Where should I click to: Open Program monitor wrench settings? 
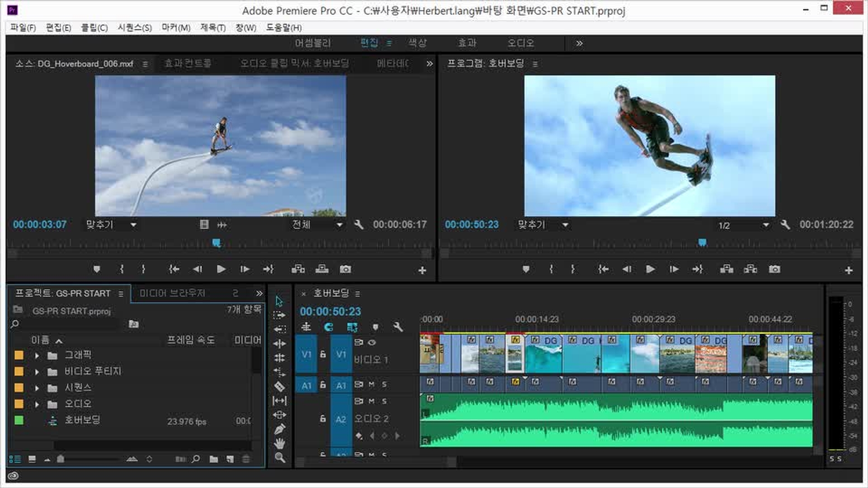(x=785, y=225)
